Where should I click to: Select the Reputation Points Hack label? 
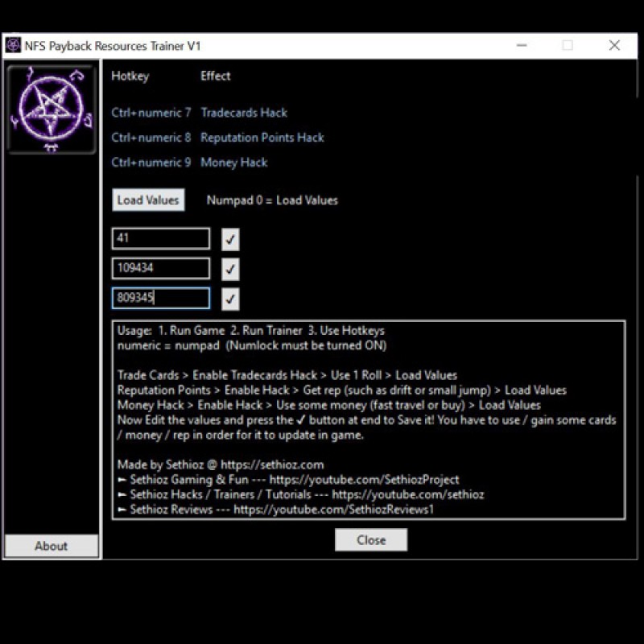[x=262, y=137]
